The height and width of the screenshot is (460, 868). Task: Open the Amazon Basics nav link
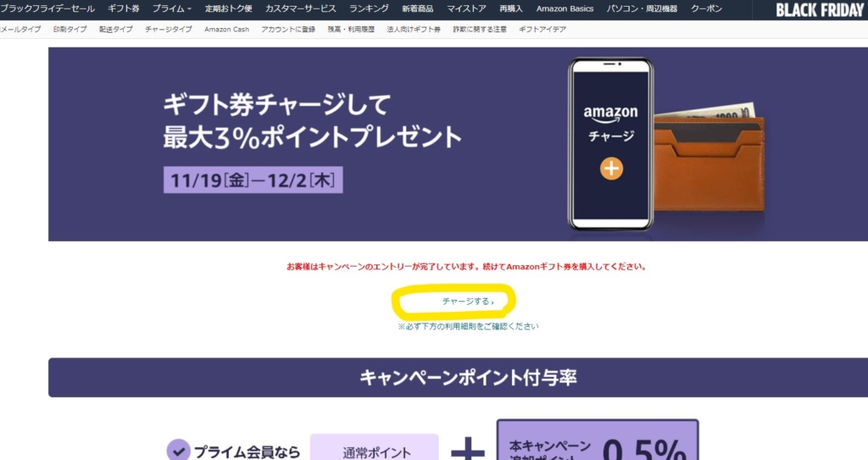tap(565, 8)
